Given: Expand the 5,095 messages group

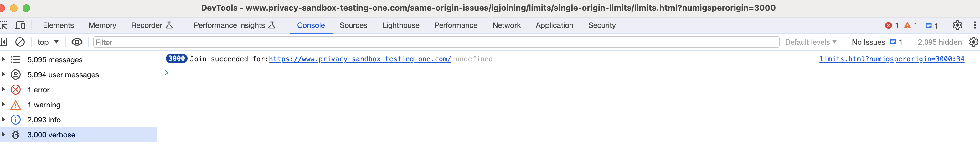Looking at the screenshot, I should [3, 59].
